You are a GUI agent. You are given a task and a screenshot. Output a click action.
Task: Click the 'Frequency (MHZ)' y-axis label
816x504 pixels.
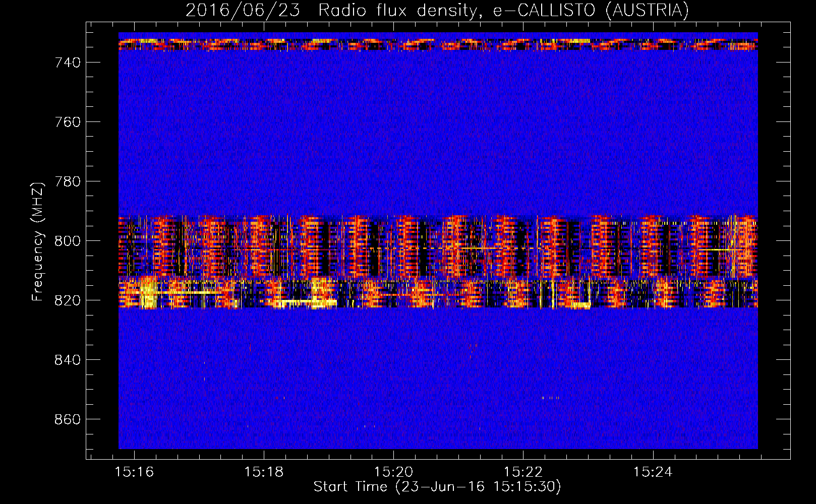pyautogui.click(x=38, y=241)
